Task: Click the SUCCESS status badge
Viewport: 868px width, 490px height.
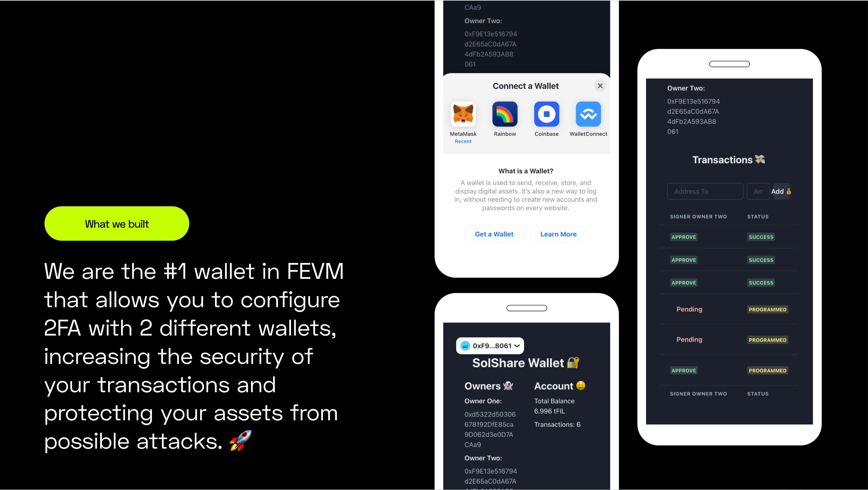Action: click(761, 237)
